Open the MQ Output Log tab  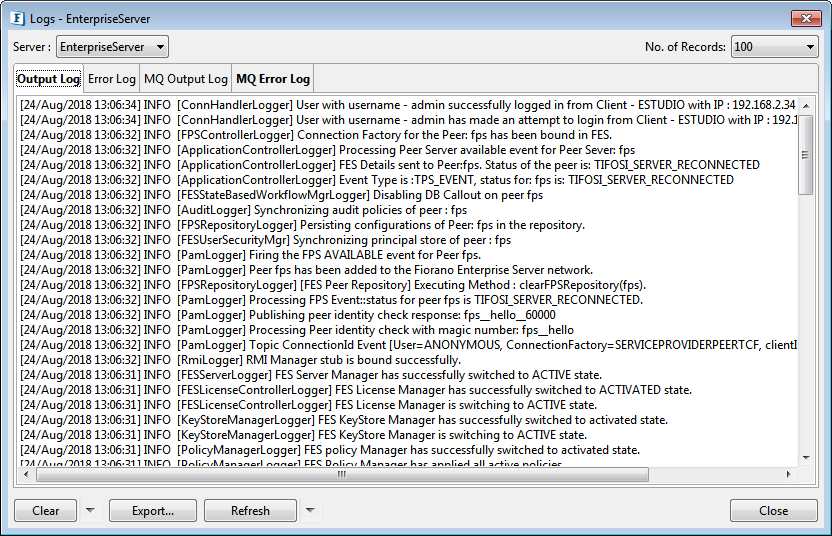point(185,79)
